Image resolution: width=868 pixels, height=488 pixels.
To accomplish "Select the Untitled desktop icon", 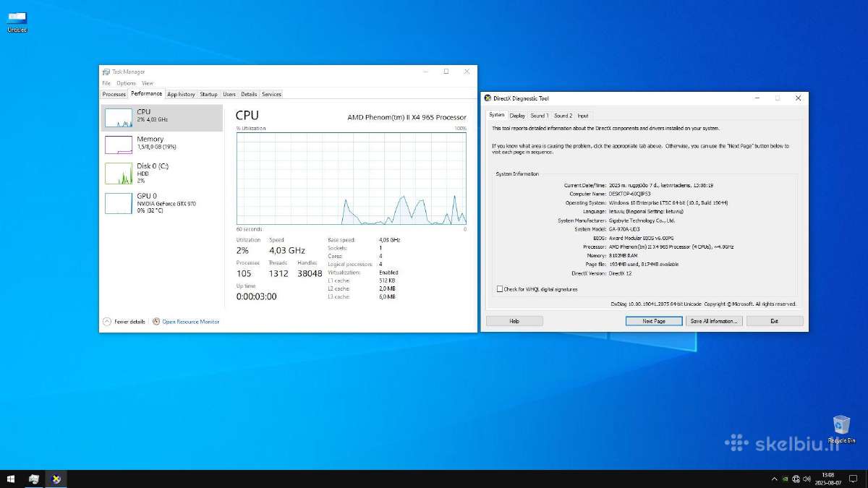I will click(17, 22).
